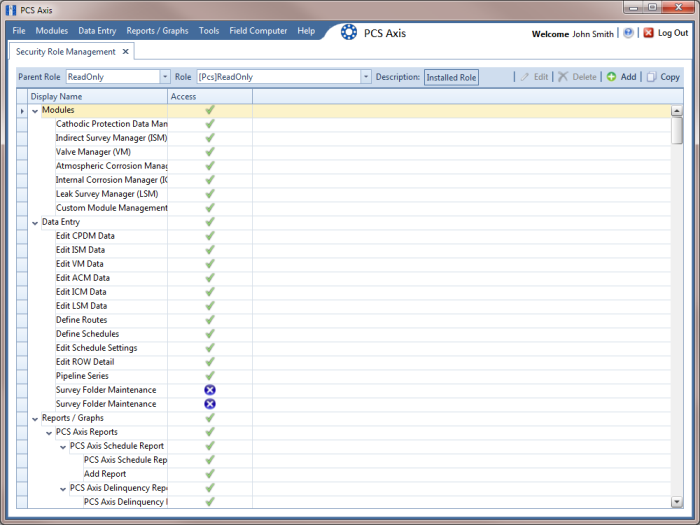Toggle access for Atmospheric Corrosion Manager
This screenshot has height=525, width=700.
click(x=210, y=166)
